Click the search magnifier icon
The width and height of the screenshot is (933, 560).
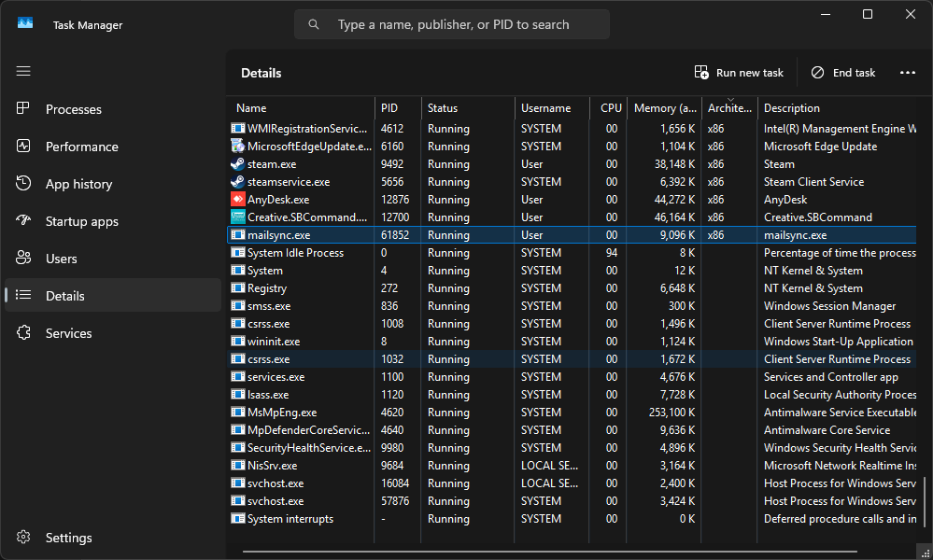coord(314,24)
